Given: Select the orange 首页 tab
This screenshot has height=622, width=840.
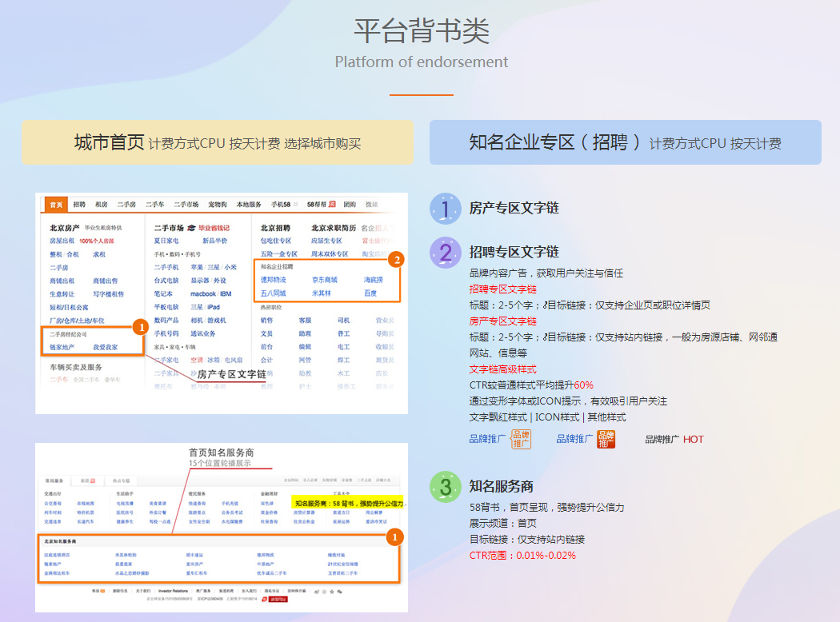Looking at the screenshot, I should point(56,205).
